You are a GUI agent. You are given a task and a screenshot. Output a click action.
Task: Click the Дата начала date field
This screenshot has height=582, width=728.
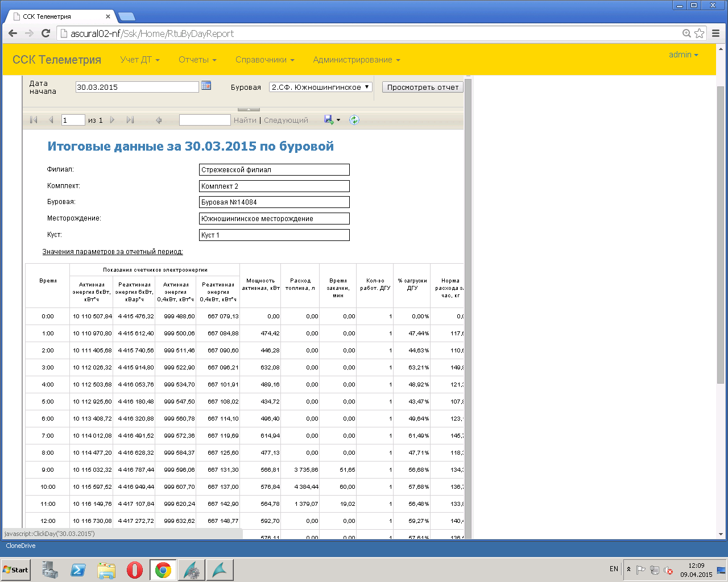(136, 87)
